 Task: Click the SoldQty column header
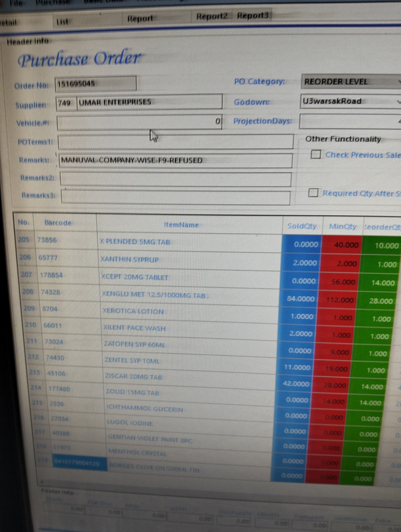(x=302, y=226)
